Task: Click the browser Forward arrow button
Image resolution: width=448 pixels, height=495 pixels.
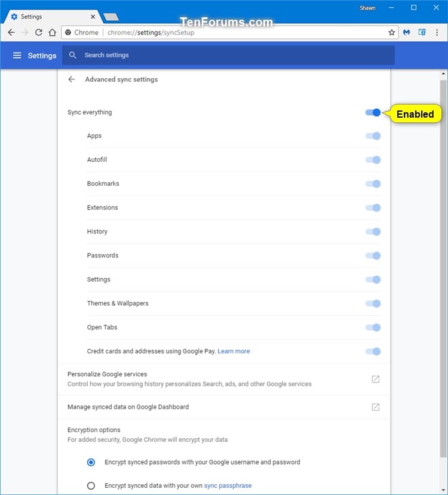Action: [x=25, y=32]
